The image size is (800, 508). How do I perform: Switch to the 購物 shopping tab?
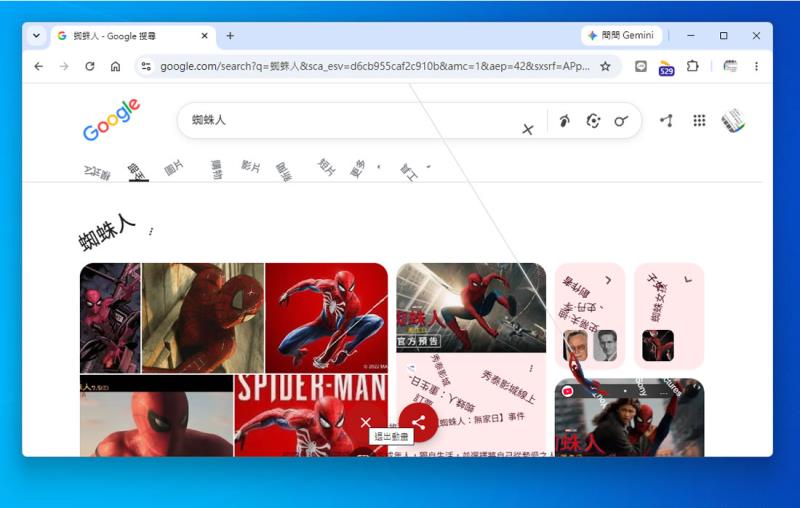216,170
